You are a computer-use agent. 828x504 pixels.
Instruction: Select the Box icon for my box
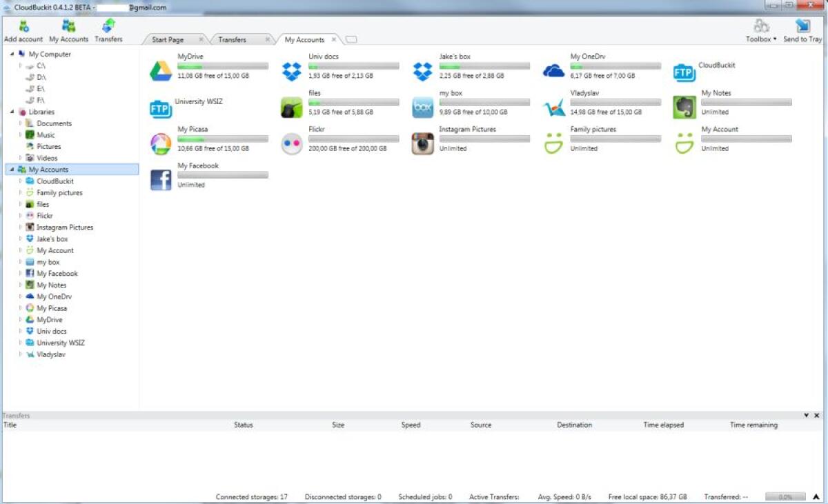[422, 108]
